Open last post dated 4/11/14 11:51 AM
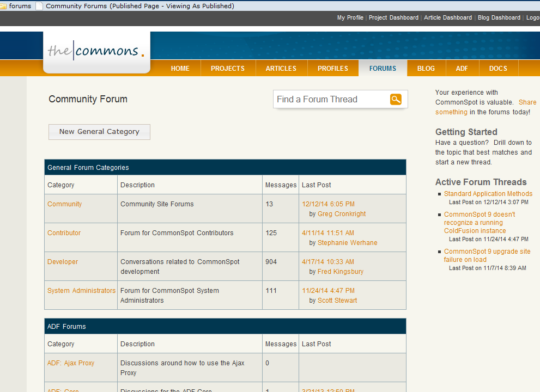 [x=328, y=233]
